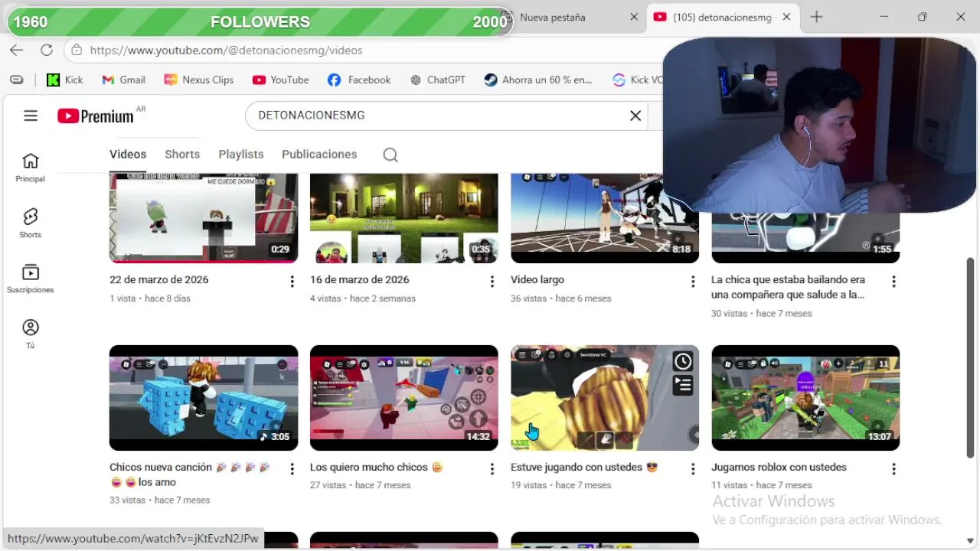The image size is (980, 551).
Task: Open La chica que estaba bailando title
Action: tap(788, 287)
